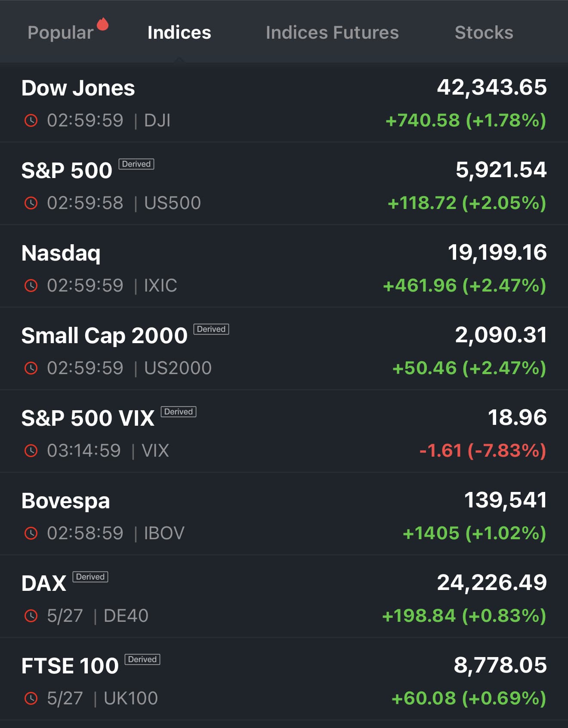Viewport: 568px width, 728px height.
Task: Tap the clock icon in Nasdaq row
Action: point(31,286)
